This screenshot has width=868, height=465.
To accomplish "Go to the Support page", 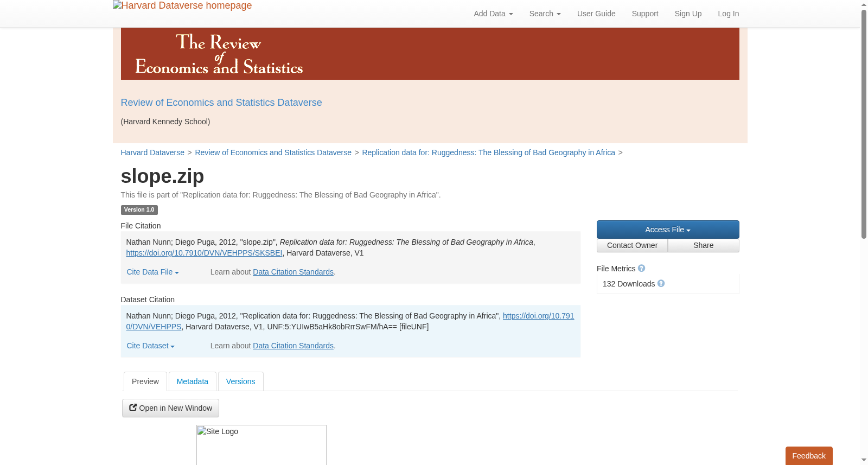I will coord(645,14).
